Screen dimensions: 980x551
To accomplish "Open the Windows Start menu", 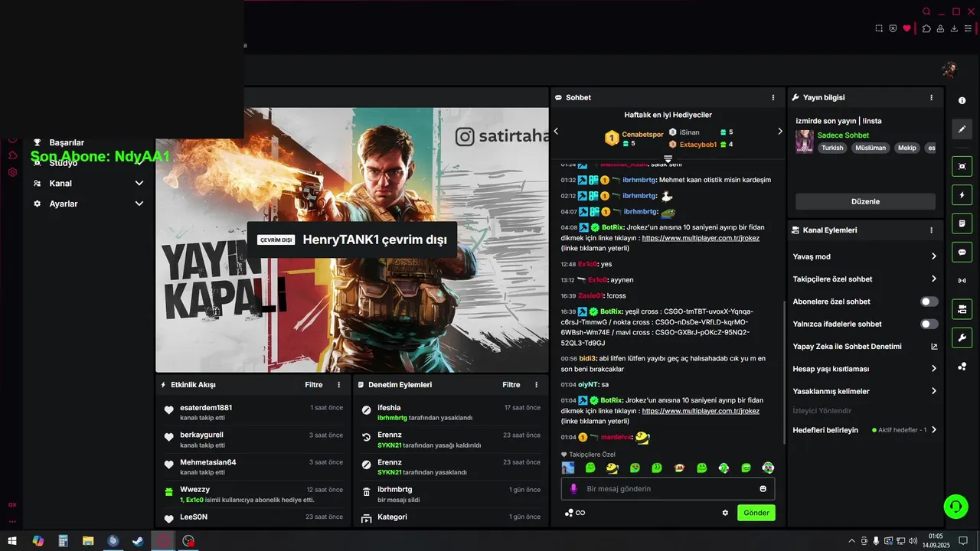I will click(12, 541).
